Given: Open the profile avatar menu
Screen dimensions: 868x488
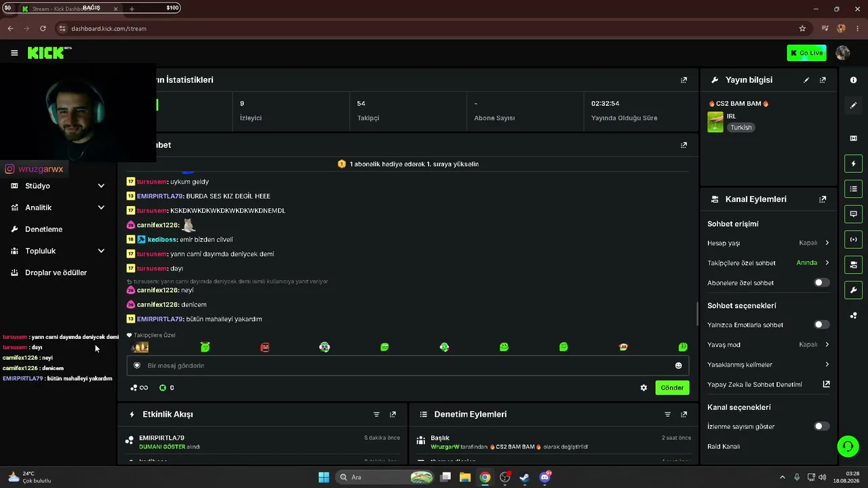Looking at the screenshot, I should (x=843, y=53).
